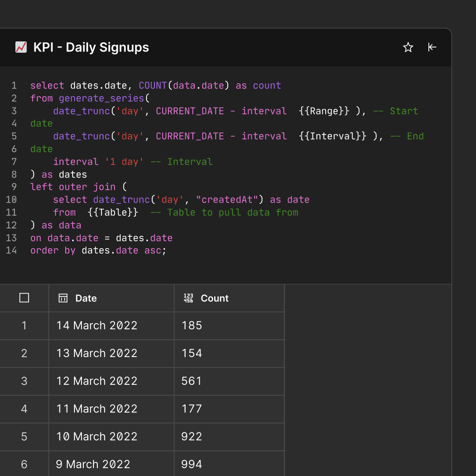Select the 14 March 2022 date cell
The width and height of the screenshot is (476, 476).
click(112, 326)
